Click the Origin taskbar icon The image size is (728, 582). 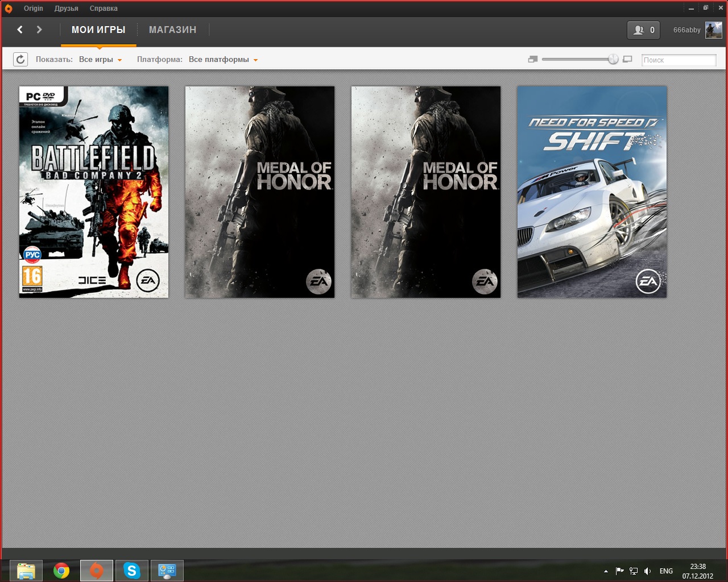tap(97, 571)
